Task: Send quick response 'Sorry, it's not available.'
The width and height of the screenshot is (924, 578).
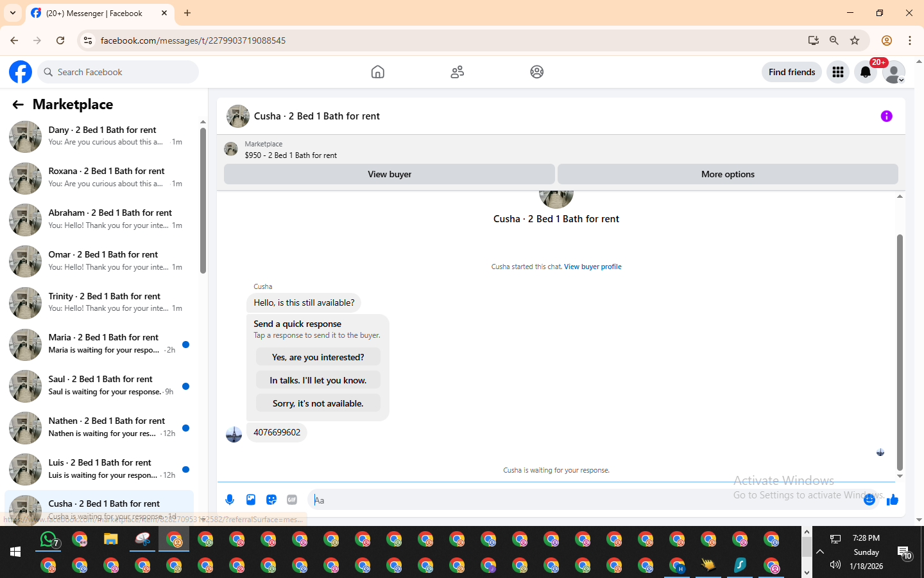Action: tap(318, 403)
